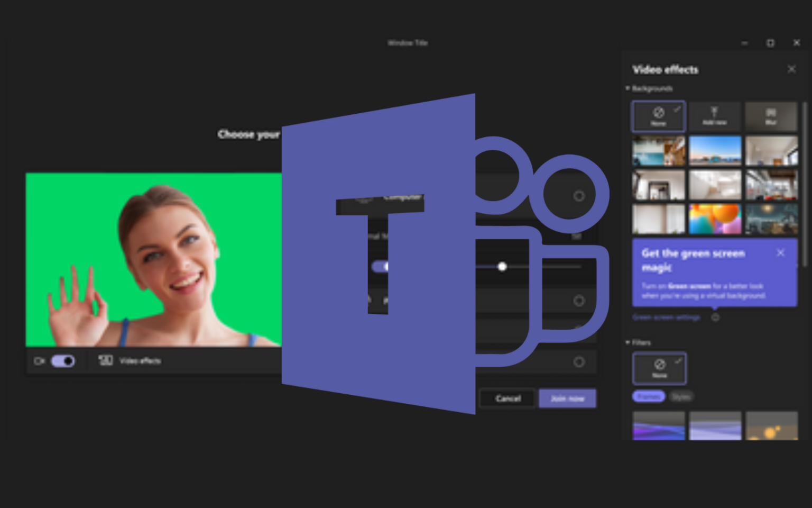Open Video effects icon under camera preview
Viewport: 812px width, 508px height.
tap(105, 360)
